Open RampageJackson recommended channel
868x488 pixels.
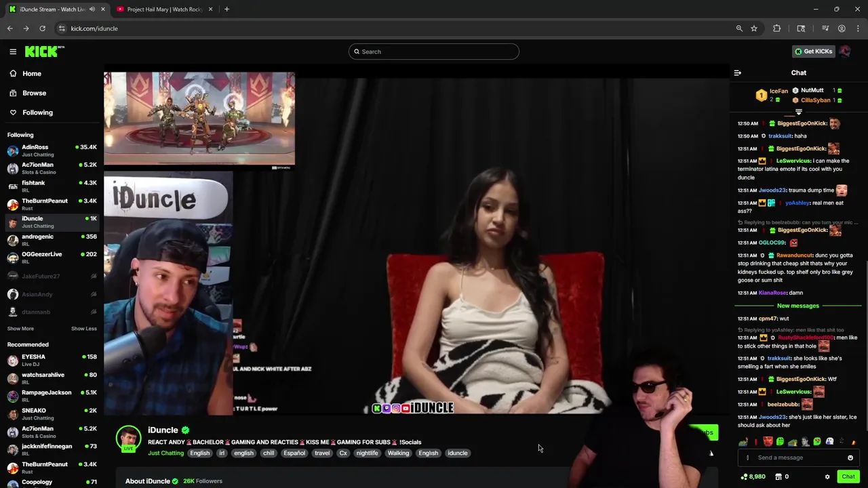(x=52, y=396)
